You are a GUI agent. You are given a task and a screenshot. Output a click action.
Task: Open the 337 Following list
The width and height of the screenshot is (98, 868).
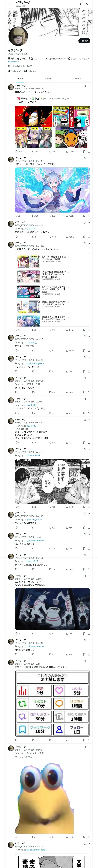coord(14,71)
